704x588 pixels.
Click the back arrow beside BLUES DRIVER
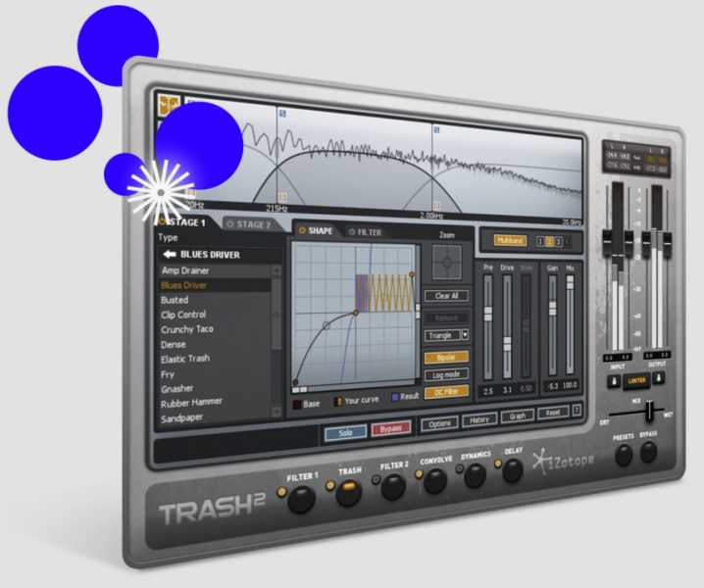[x=170, y=254]
